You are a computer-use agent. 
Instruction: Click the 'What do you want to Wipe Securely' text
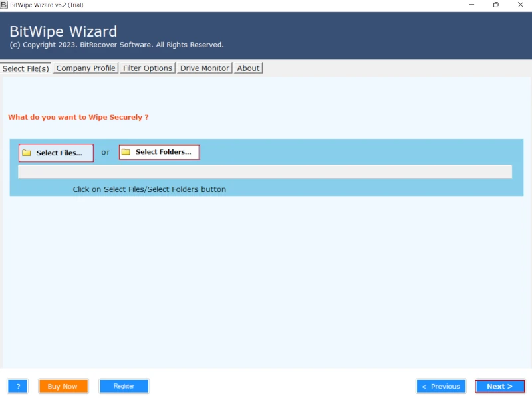78,117
